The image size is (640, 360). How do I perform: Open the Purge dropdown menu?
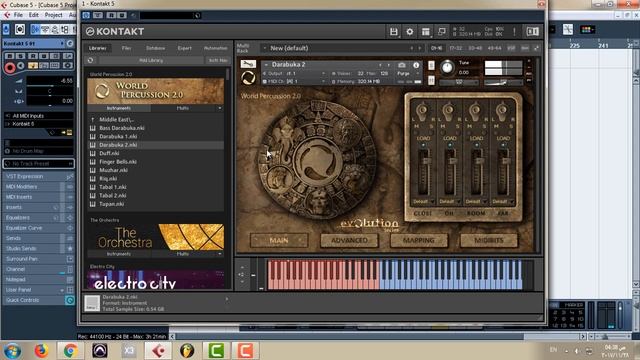coord(407,73)
